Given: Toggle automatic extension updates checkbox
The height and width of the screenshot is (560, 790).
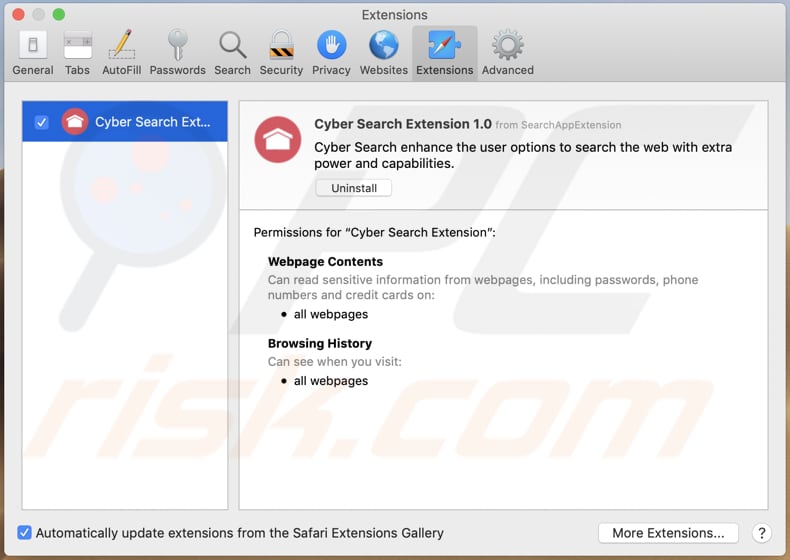Looking at the screenshot, I should (25, 533).
